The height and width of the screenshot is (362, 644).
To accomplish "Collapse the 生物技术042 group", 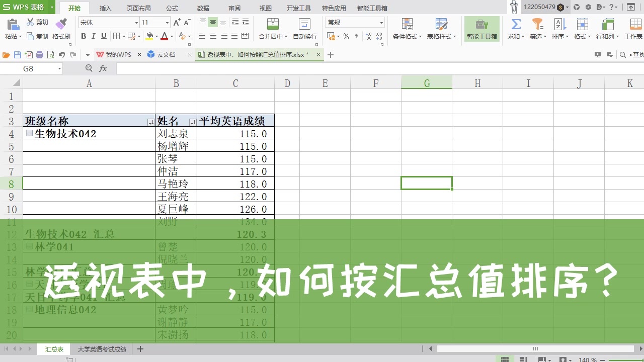I will (x=29, y=133).
